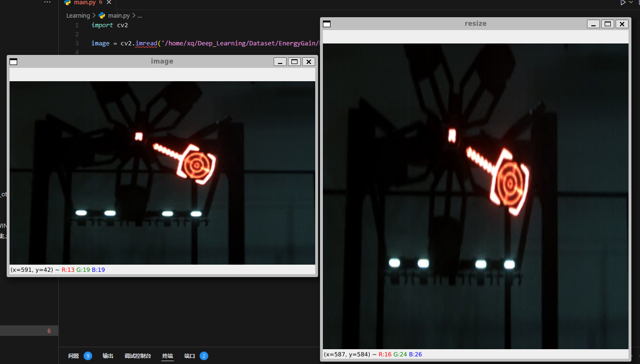Click pixel info status in resize window

[x=373, y=354]
